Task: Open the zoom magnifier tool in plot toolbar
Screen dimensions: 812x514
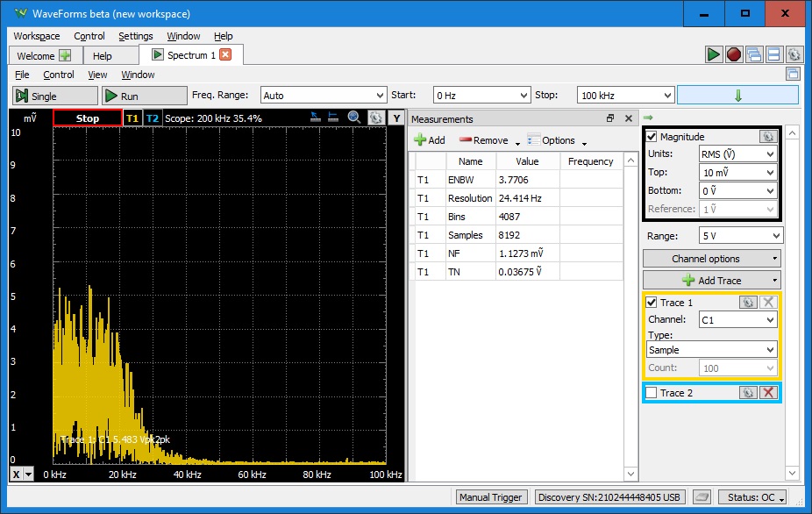Action: [354, 118]
